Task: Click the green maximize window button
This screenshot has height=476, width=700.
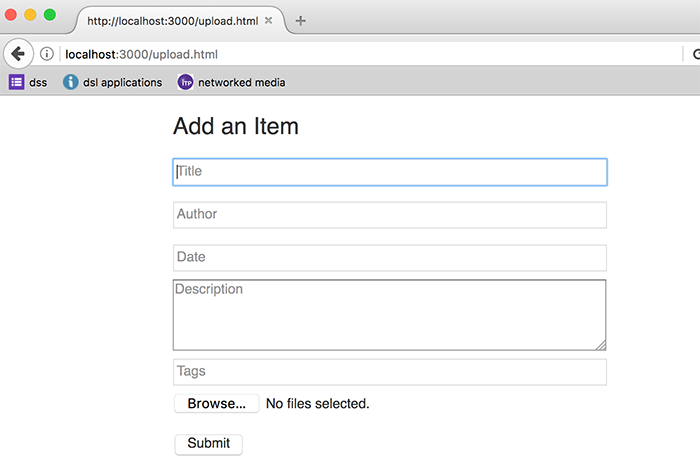Action: tap(50, 15)
